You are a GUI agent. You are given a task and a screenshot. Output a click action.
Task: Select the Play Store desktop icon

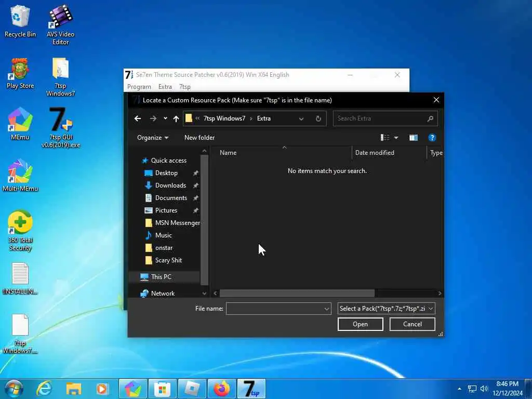coord(20,73)
